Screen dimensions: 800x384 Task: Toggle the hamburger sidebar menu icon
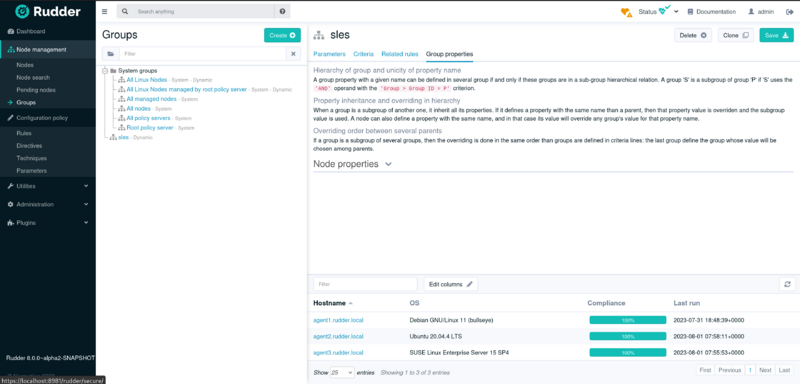coord(105,11)
